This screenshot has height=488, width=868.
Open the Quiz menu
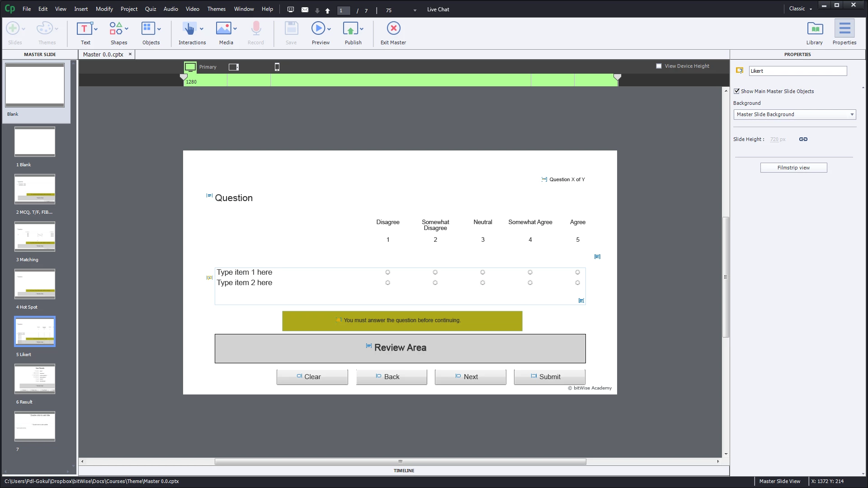pos(150,9)
